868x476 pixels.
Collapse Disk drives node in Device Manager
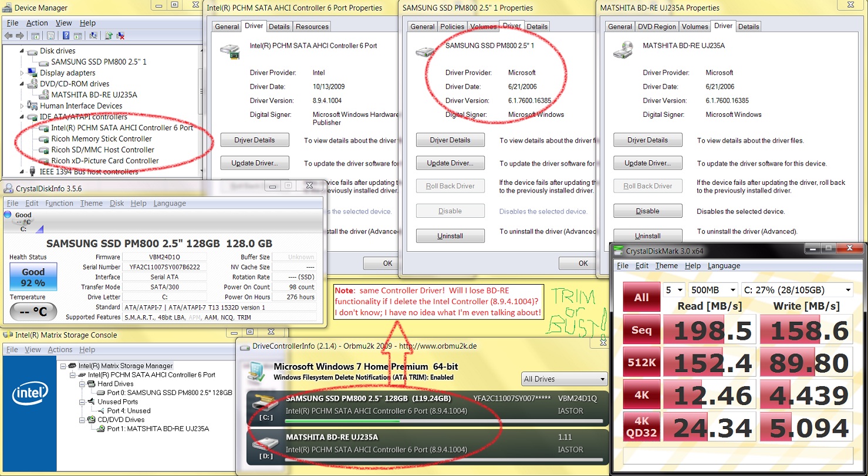22,51
